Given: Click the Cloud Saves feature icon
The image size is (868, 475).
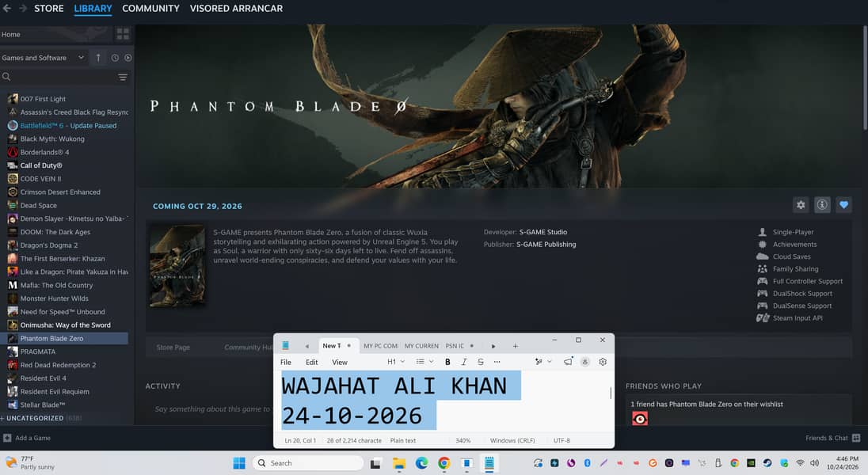Looking at the screenshot, I should click(x=762, y=256).
